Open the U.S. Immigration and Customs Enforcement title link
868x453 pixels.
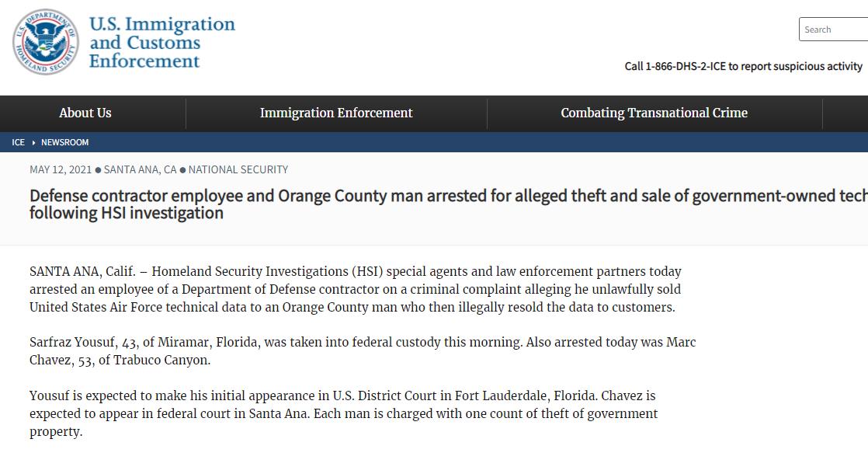pos(162,42)
